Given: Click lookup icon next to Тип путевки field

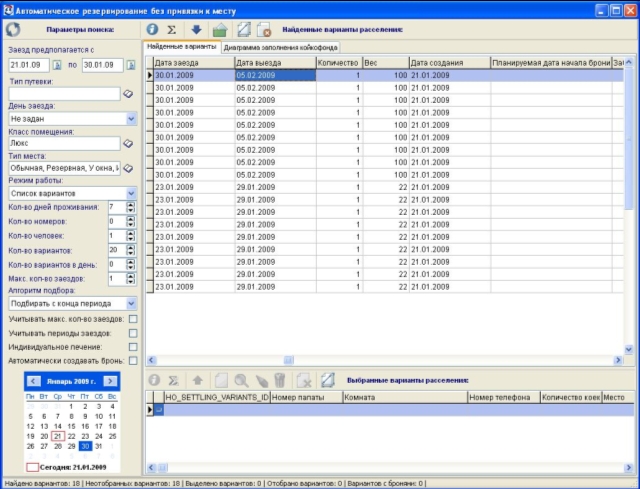Looking at the screenshot, I should coord(128,94).
